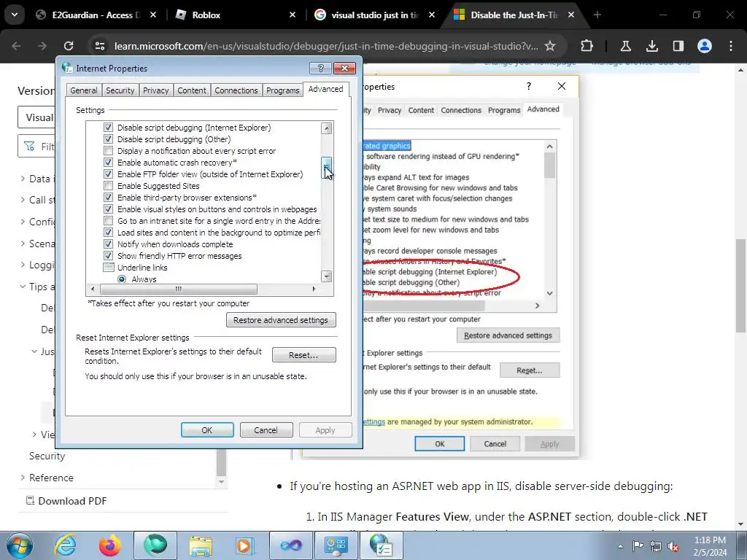
Task: Click the browser forward arrow
Action: [x=42, y=46]
